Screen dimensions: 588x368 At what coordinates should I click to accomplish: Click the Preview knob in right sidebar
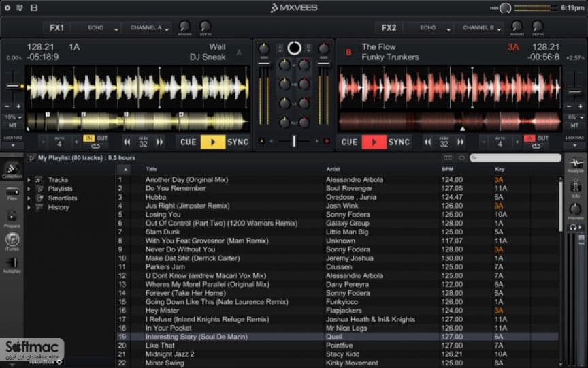(x=575, y=209)
